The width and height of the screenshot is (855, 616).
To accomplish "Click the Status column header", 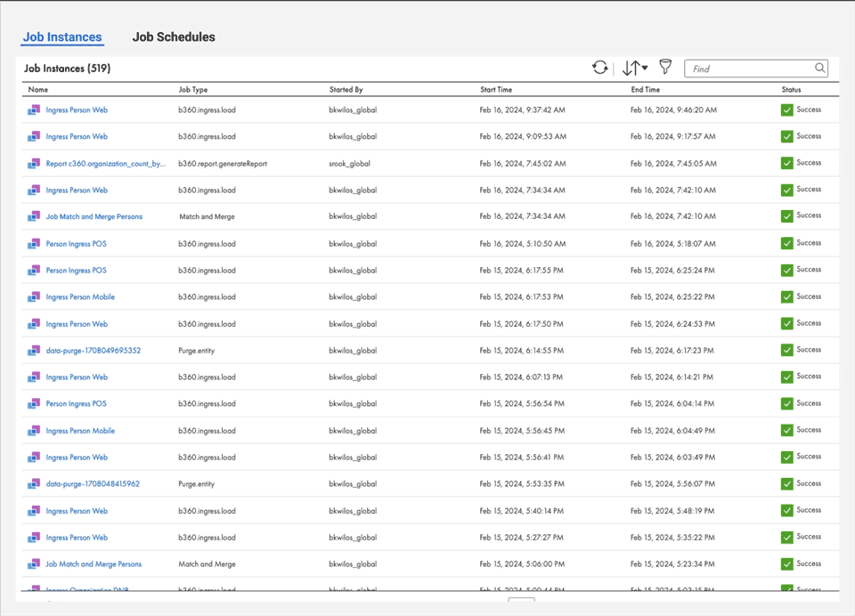I will pyautogui.click(x=791, y=89).
